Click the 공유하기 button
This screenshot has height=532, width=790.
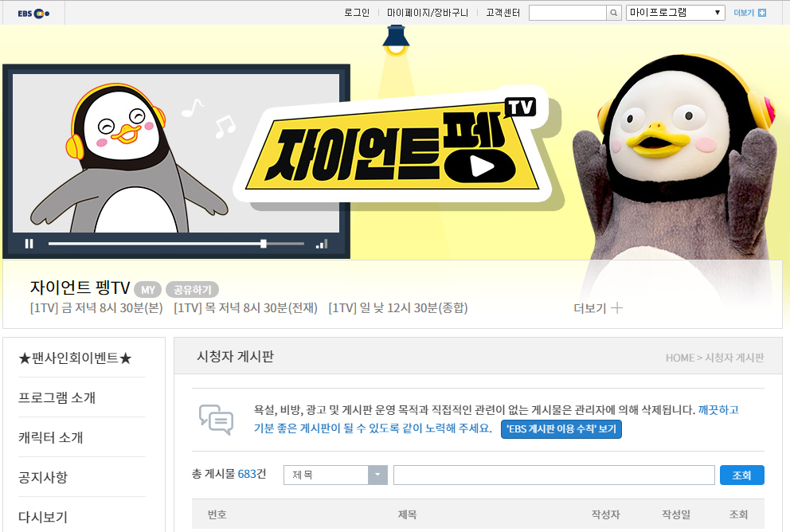192,290
